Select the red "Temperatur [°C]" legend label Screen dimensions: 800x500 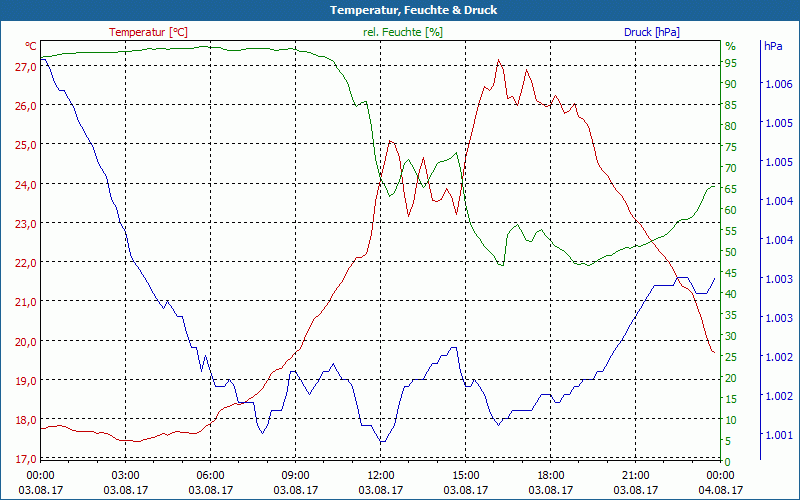point(148,32)
